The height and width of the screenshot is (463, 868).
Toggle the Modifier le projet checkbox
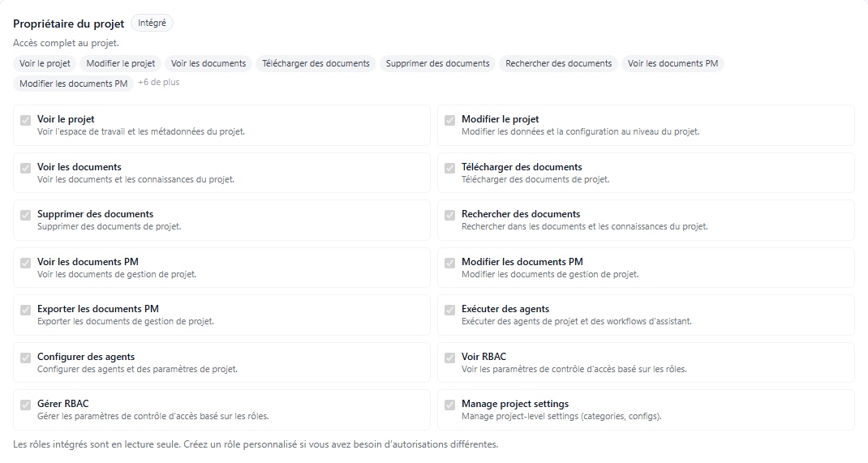[x=449, y=120]
